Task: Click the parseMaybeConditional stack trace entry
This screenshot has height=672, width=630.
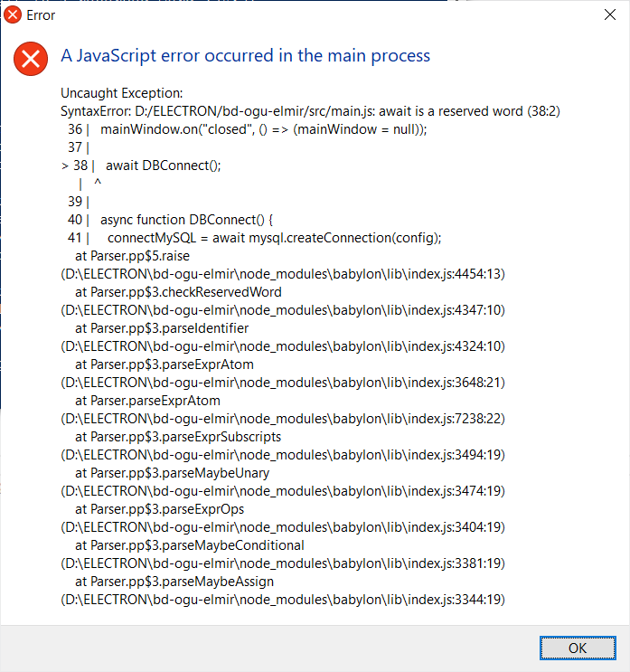Action: pyautogui.click(x=189, y=545)
